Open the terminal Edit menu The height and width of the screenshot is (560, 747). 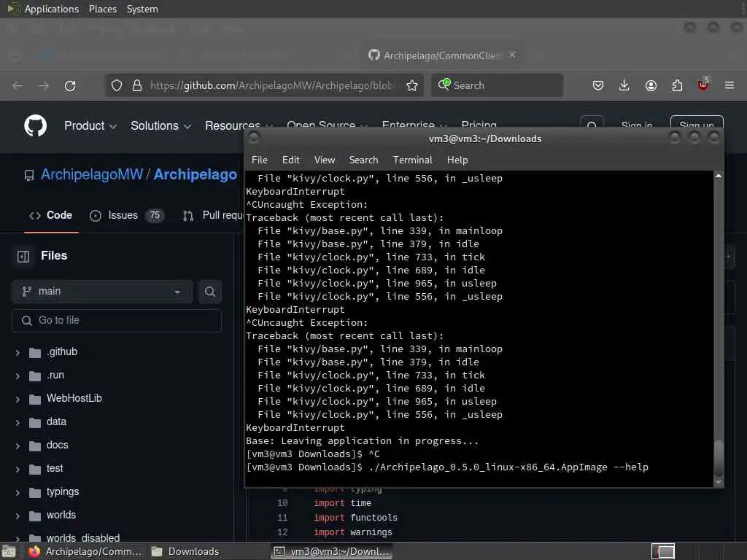coord(290,160)
